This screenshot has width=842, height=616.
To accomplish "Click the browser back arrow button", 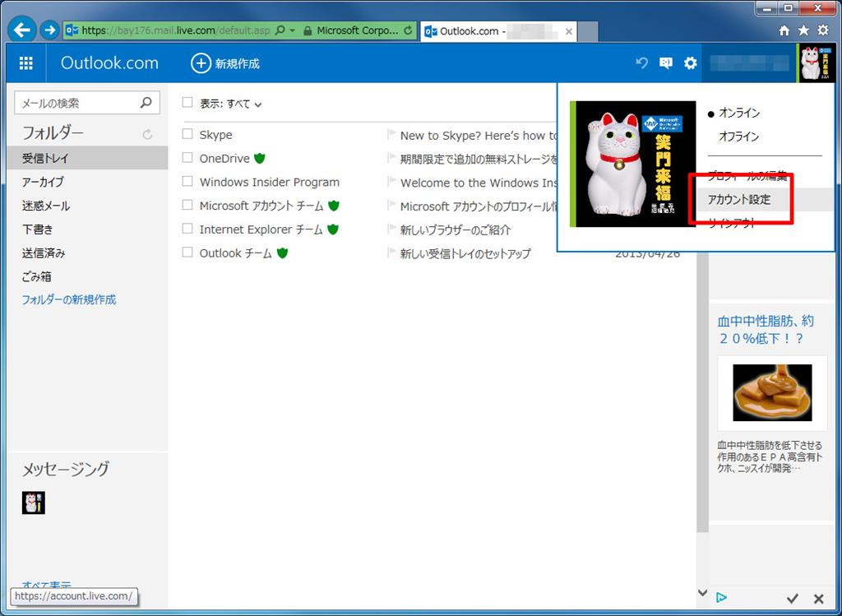I will click(22, 30).
